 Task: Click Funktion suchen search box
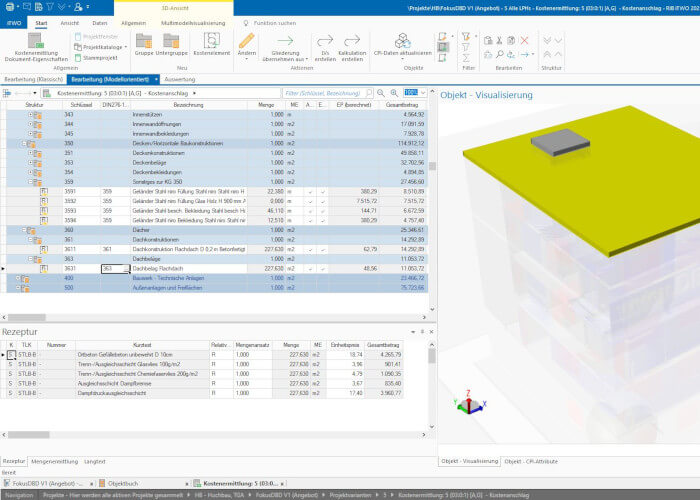click(275, 23)
